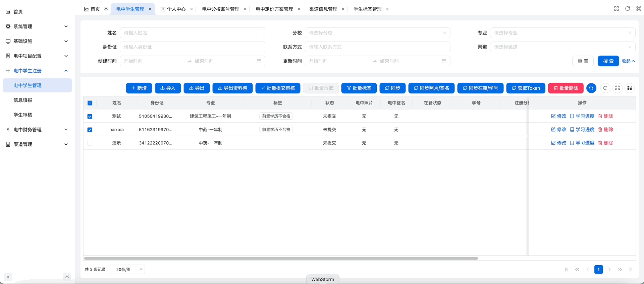This screenshot has height=284, width=644.
Task: Click the round blue search icon in toolbar
Action: [x=591, y=88]
